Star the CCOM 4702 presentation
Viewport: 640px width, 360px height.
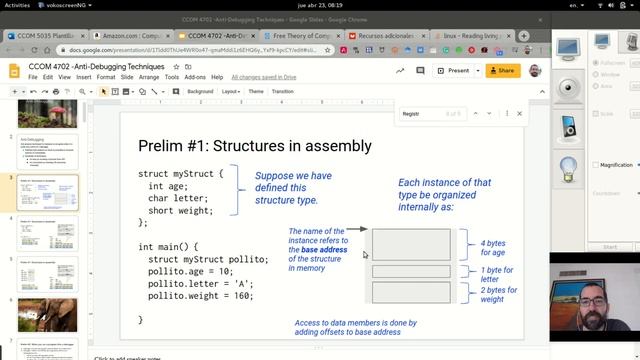(176, 67)
